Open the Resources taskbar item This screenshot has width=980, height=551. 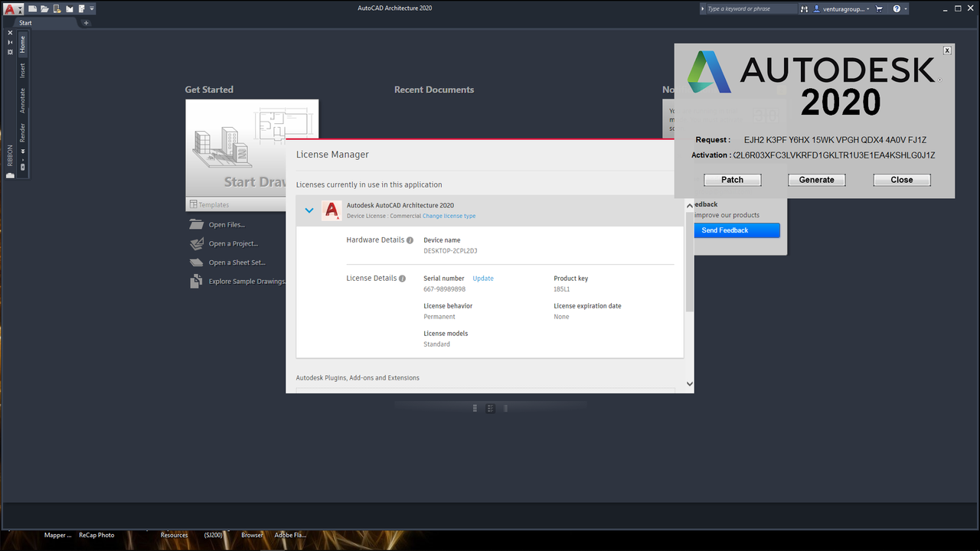175,535
